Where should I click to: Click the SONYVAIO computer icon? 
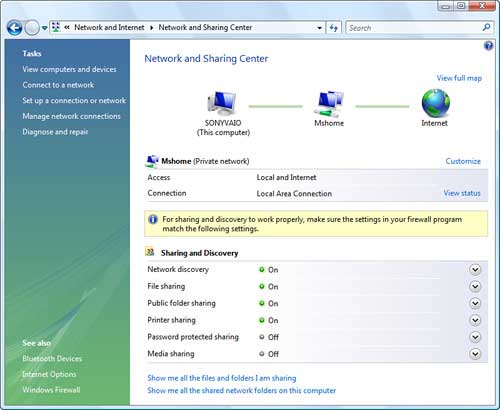pyautogui.click(x=222, y=103)
